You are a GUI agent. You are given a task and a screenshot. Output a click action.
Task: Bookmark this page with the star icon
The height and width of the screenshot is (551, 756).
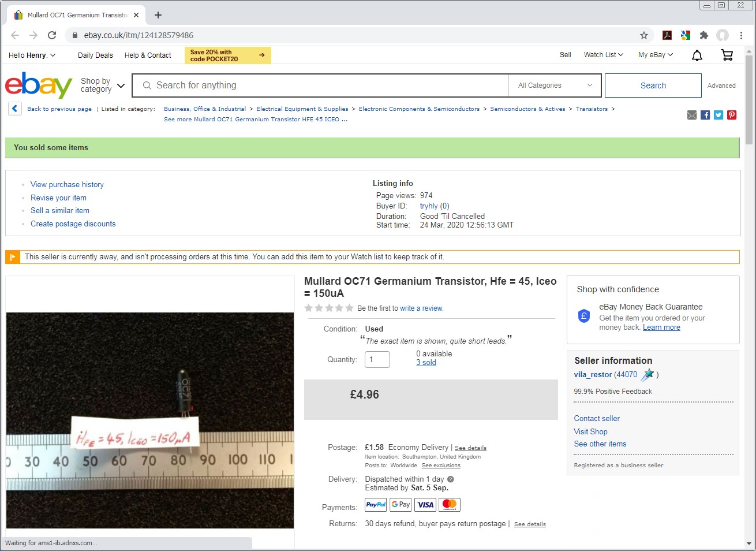pyautogui.click(x=644, y=35)
